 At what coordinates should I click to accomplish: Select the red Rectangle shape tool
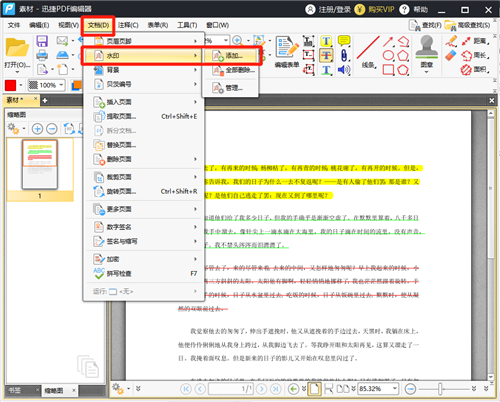coord(388,70)
